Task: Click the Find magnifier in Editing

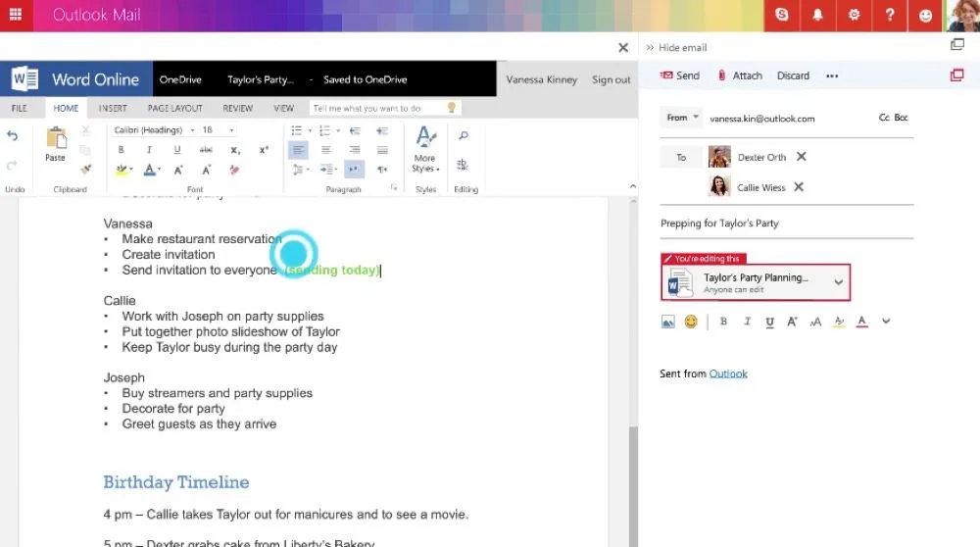Action: pos(464,135)
